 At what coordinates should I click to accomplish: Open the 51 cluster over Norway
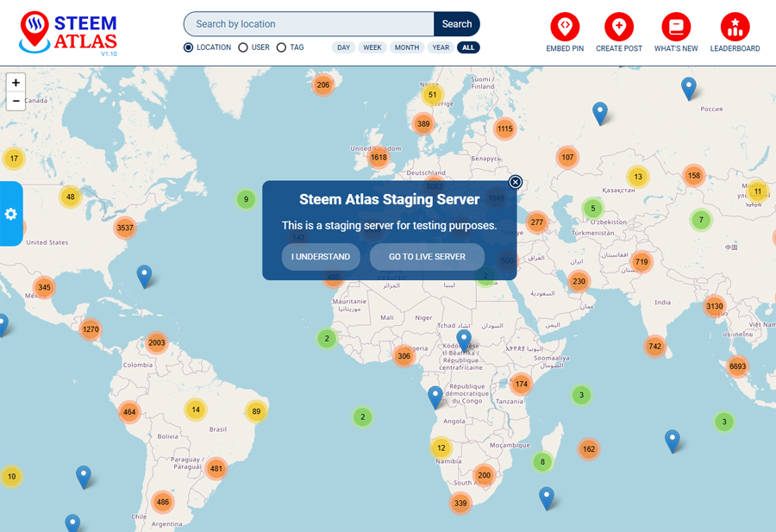433,95
